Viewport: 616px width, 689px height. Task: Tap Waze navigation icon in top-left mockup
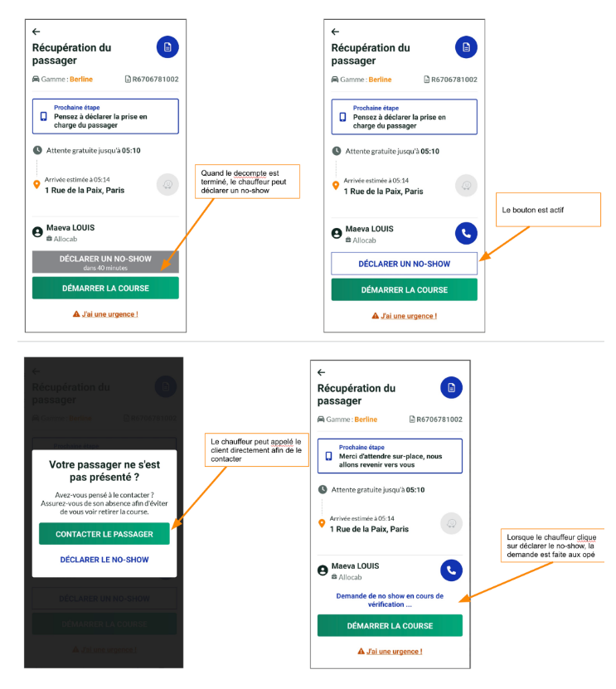point(167,185)
